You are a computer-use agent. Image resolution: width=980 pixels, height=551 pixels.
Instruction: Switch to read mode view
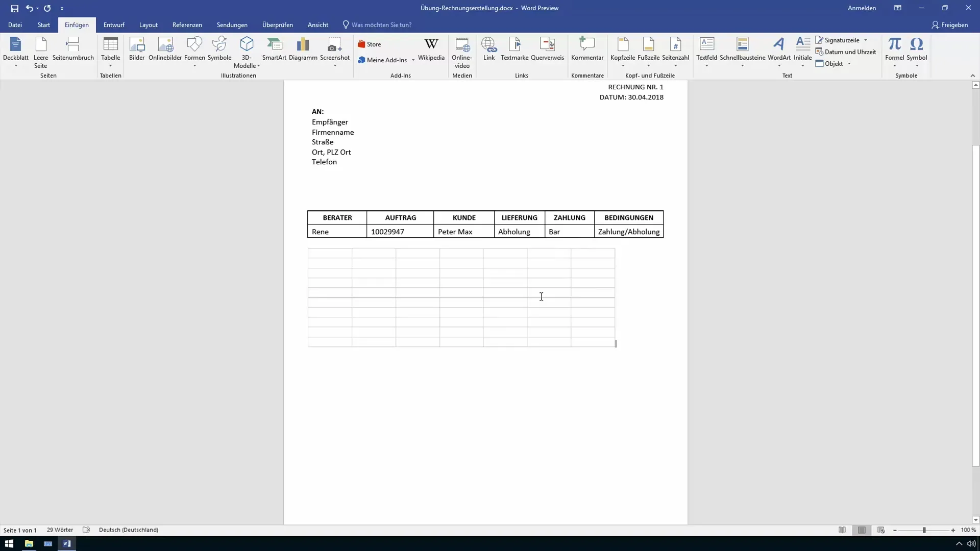pyautogui.click(x=842, y=530)
